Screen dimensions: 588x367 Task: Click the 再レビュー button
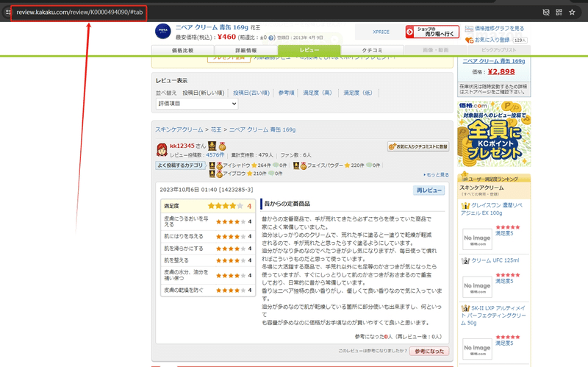point(429,190)
